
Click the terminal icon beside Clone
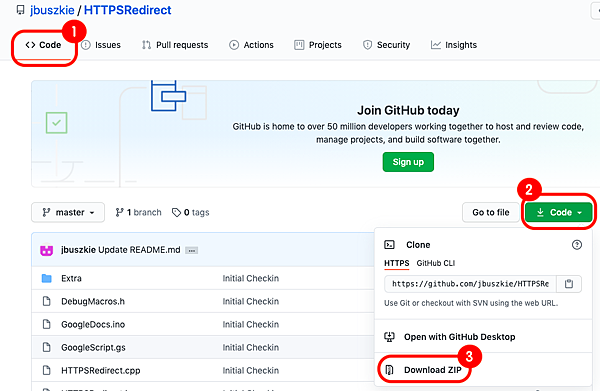pyautogui.click(x=389, y=245)
